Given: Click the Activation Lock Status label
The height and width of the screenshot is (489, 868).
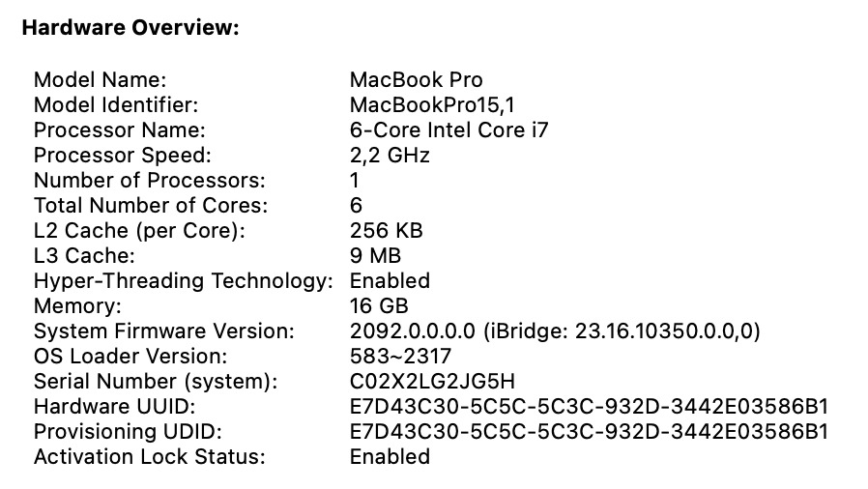Looking at the screenshot, I should pyautogui.click(x=149, y=456).
